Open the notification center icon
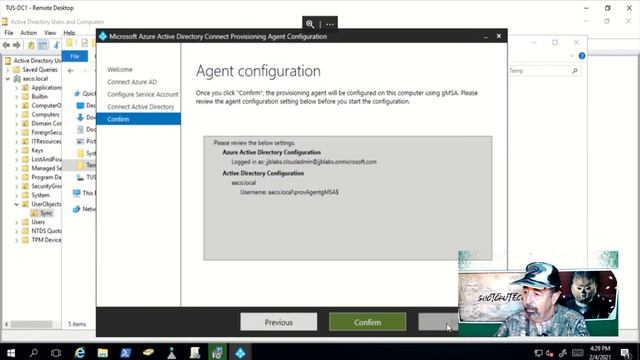 point(625,353)
